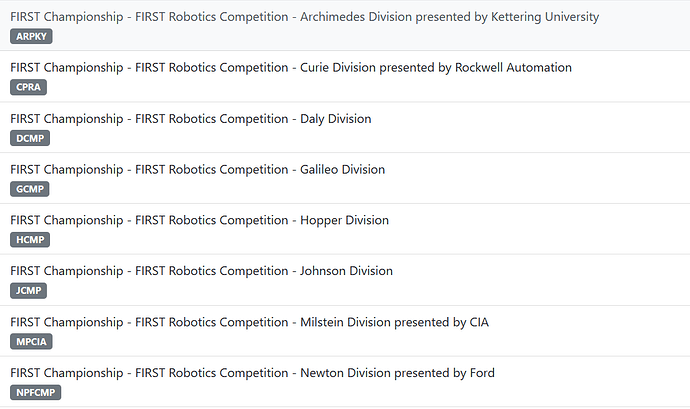This screenshot has height=409, width=690.
Task: Click the MPCIA code badge
Action: [x=31, y=342]
